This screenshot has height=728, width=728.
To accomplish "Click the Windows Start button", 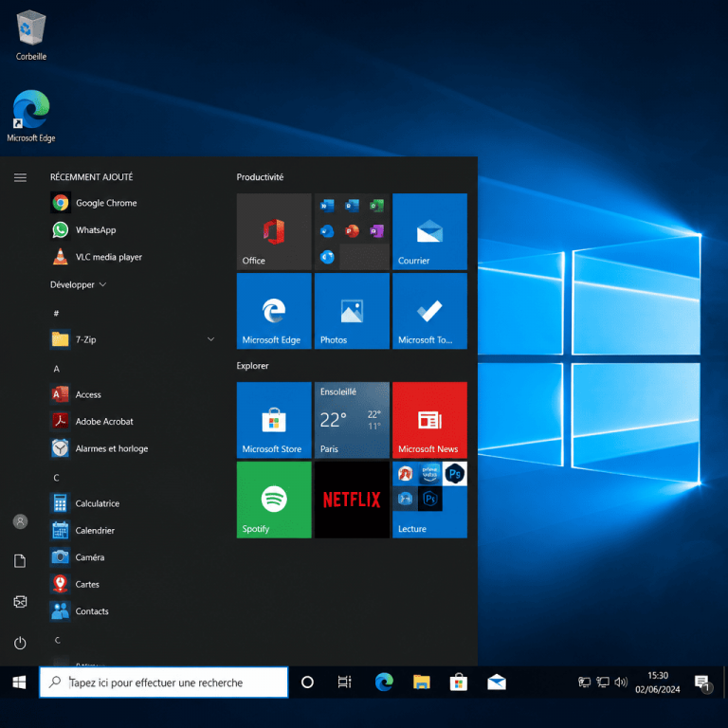I will (x=19, y=682).
